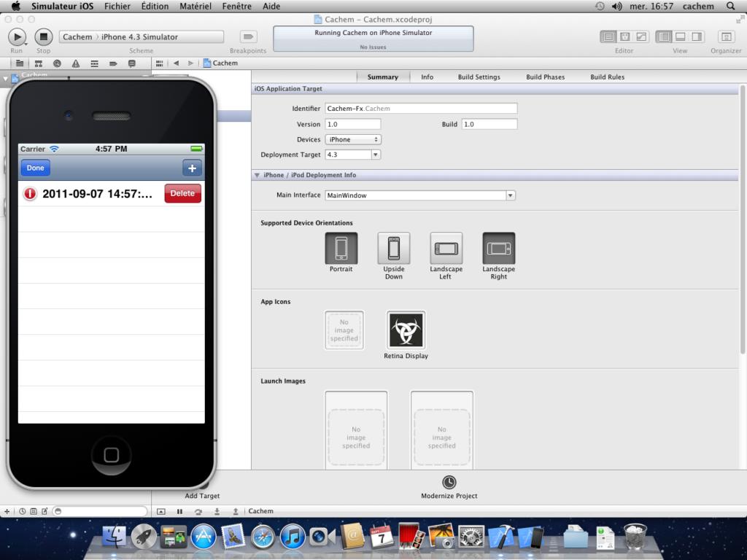This screenshot has height=560, width=747.
Task: Toggle the Debug area view
Action: tap(681, 36)
